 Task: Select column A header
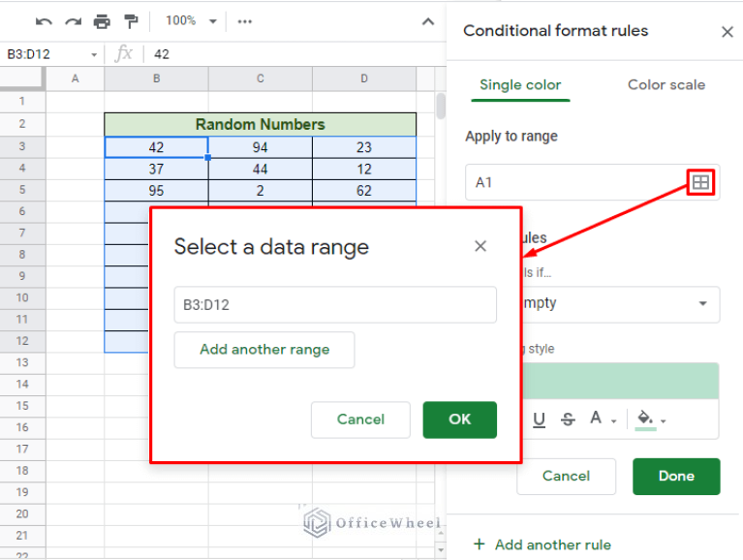(75, 78)
